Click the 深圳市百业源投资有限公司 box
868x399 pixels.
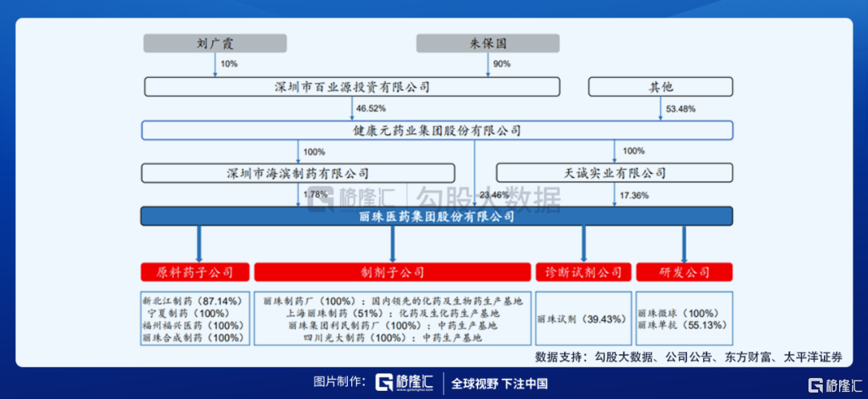click(352, 87)
